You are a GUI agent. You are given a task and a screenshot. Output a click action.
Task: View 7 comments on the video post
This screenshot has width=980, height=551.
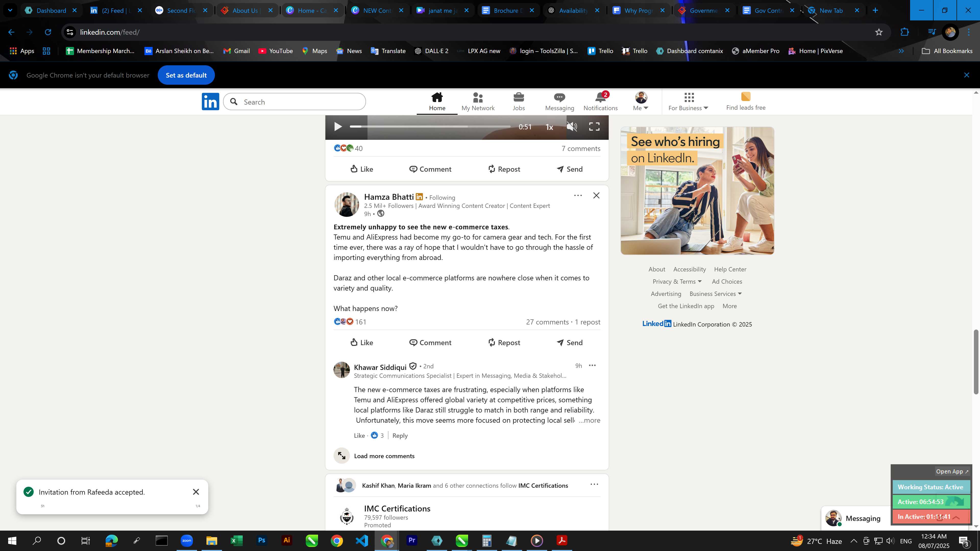(581, 149)
